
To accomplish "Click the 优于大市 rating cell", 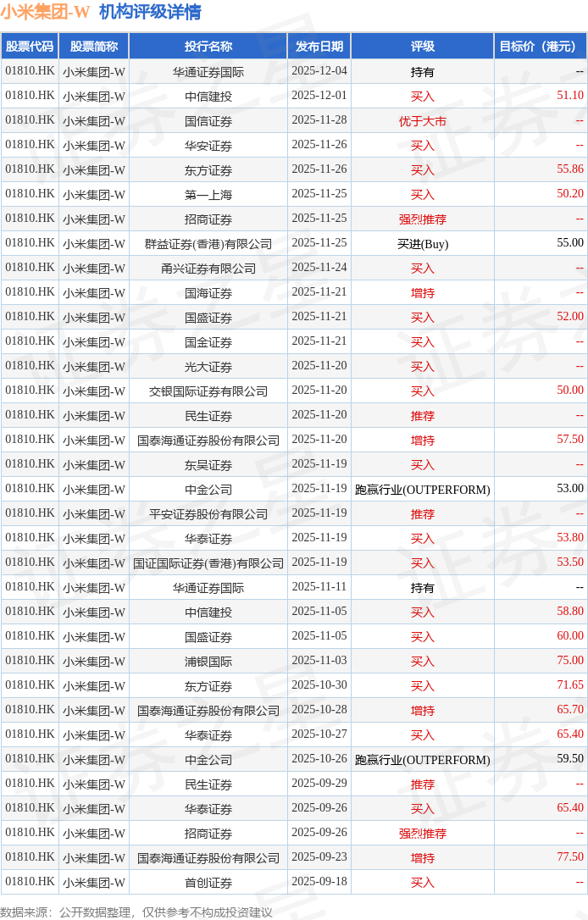I will click(x=423, y=121).
